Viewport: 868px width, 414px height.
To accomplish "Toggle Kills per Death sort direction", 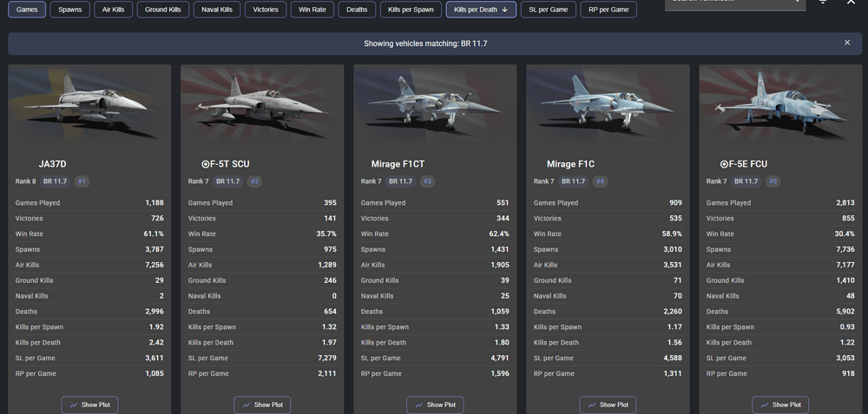I will point(481,10).
